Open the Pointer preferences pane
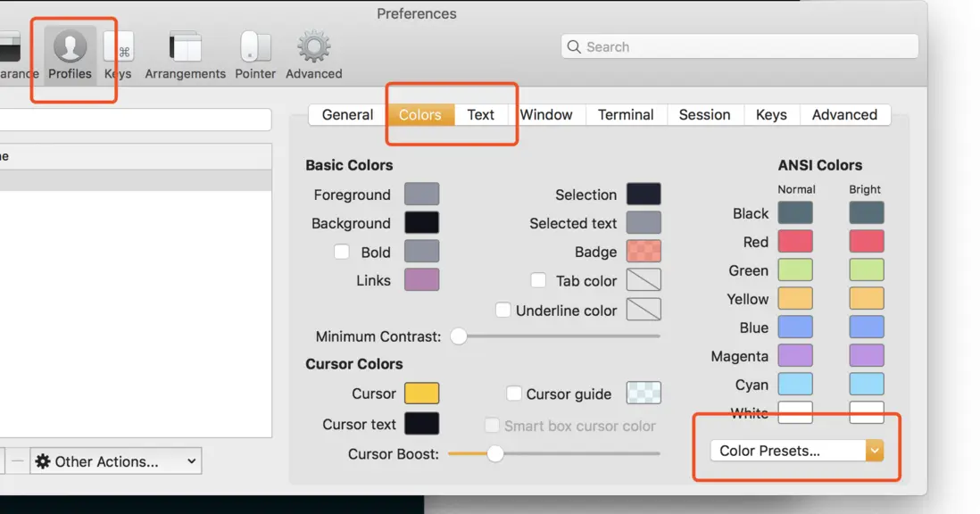The height and width of the screenshot is (514, 980). tap(255, 55)
